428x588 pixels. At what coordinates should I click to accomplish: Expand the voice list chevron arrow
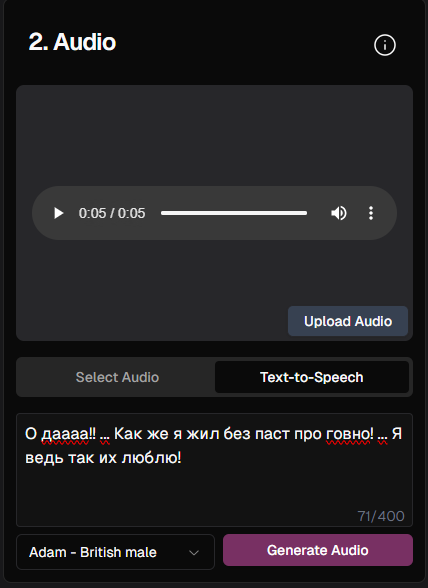tap(194, 552)
